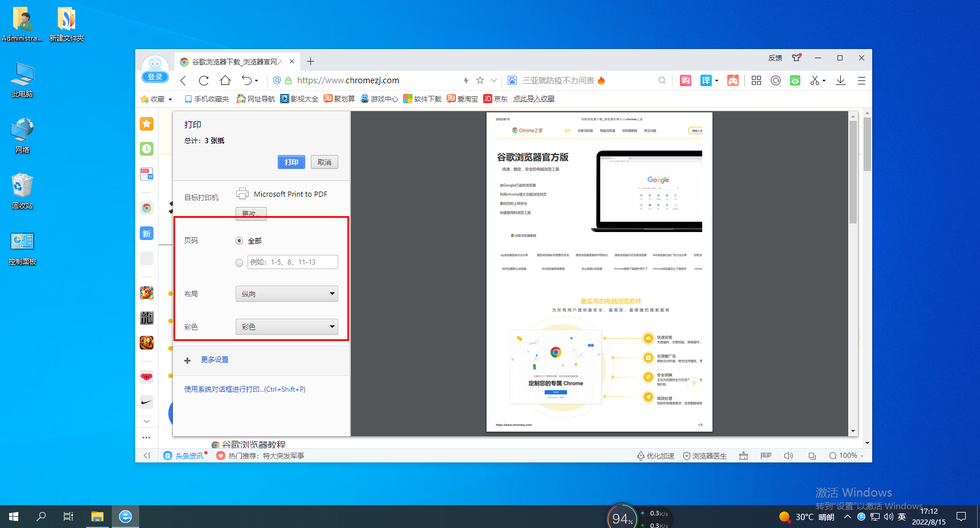
Task: Click the print preview page thumbnail
Action: 600,272
